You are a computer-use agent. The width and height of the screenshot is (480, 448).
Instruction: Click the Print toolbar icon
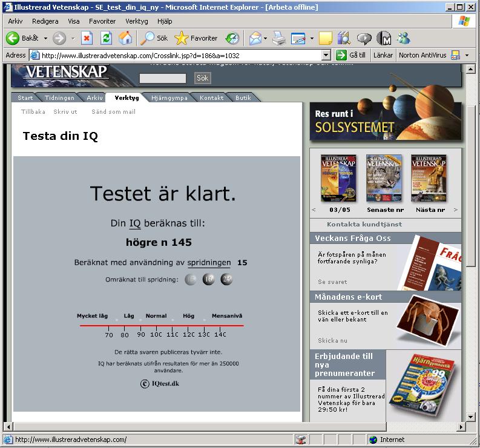pyautogui.click(x=279, y=38)
